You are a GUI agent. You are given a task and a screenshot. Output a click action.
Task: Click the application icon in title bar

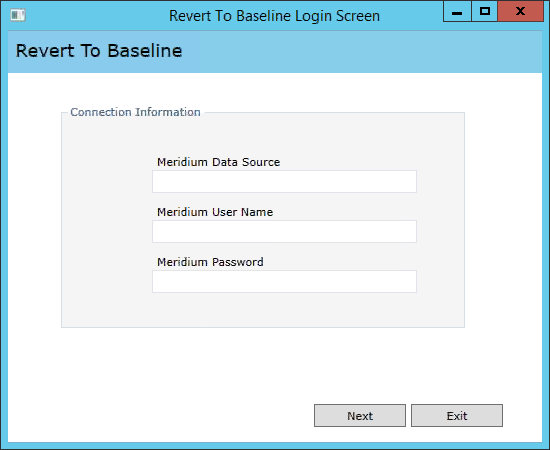pos(18,15)
